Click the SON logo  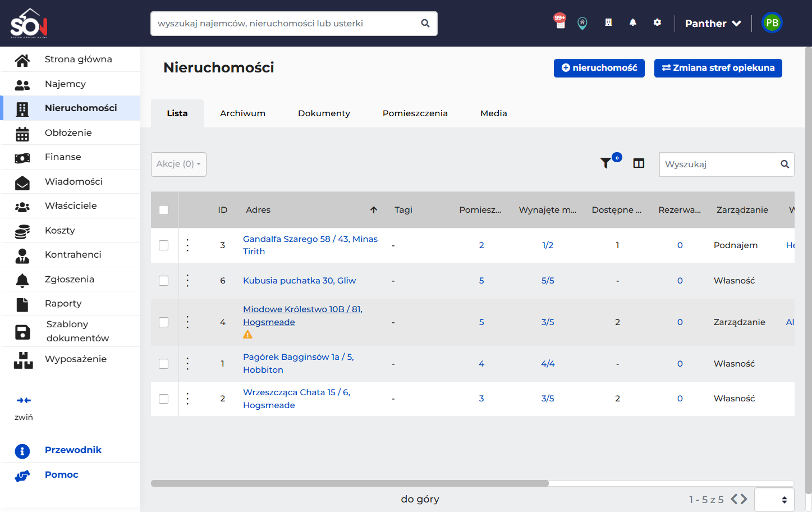coord(29,24)
